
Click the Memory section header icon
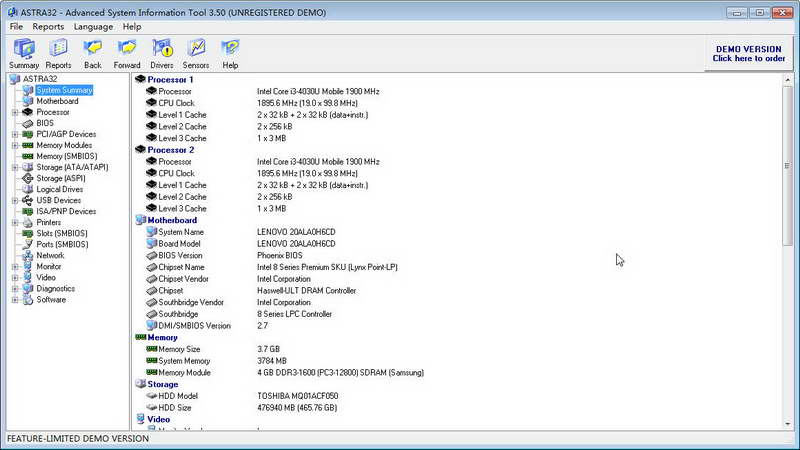coord(140,337)
